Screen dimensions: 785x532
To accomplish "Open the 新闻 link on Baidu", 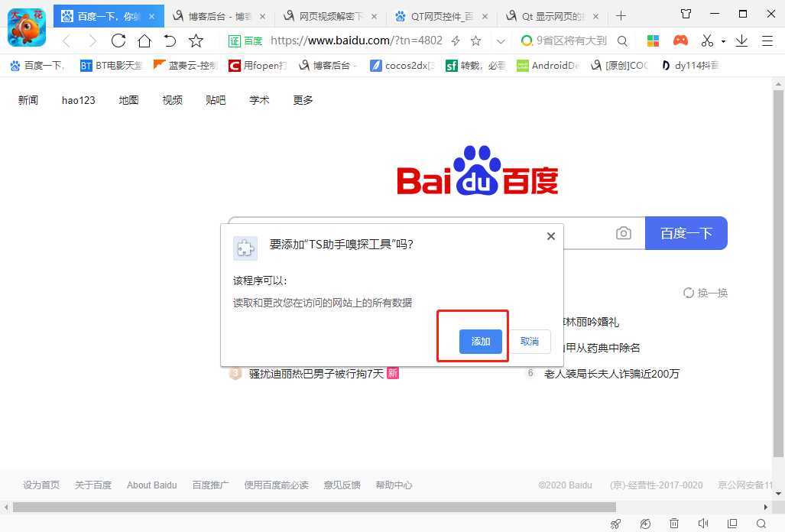I will pyautogui.click(x=28, y=100).
